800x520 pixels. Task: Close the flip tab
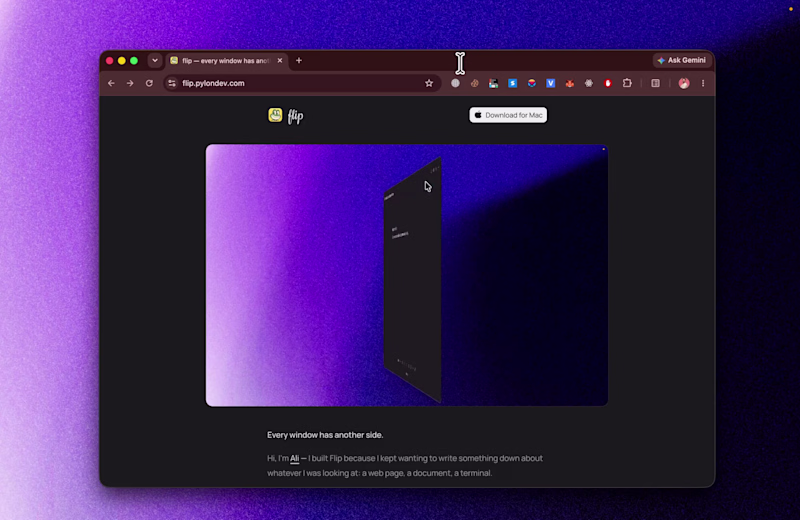[x=280, y=61]
